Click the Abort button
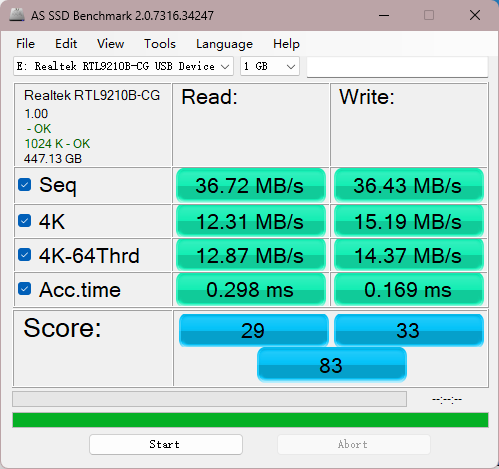 [x=354, y=444]
